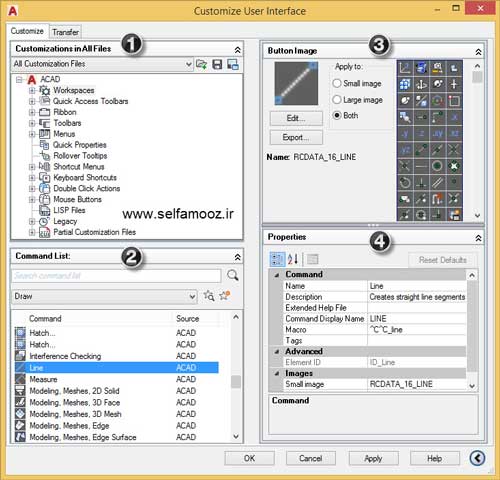
Task: Create a new command with star icon
Action: [x=224, y=295]
